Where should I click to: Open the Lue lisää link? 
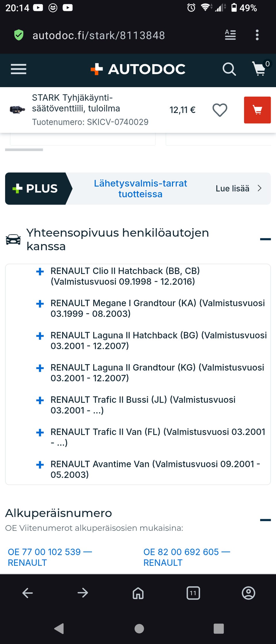coord(238,189)
